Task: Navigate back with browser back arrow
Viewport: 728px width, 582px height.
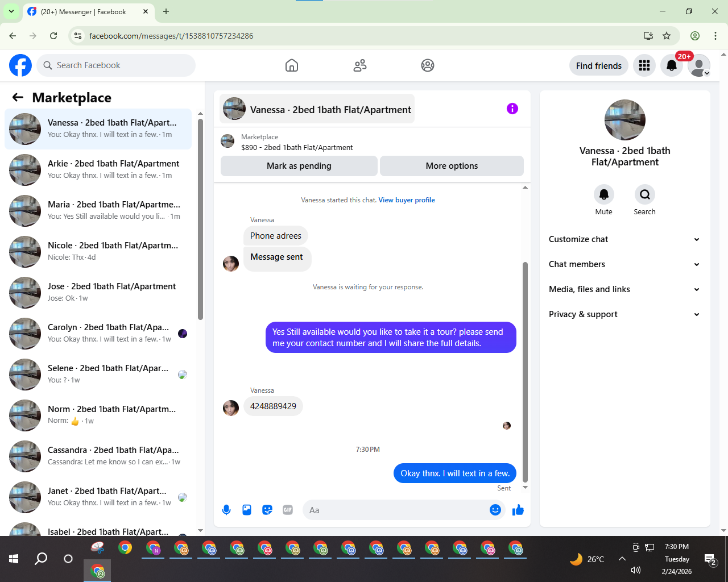Action: click(13, 36)
